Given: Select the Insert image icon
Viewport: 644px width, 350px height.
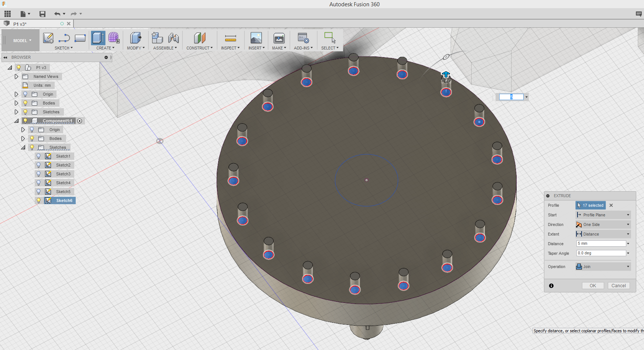Looking at the screenshot, I should click(x=256, y=38).
